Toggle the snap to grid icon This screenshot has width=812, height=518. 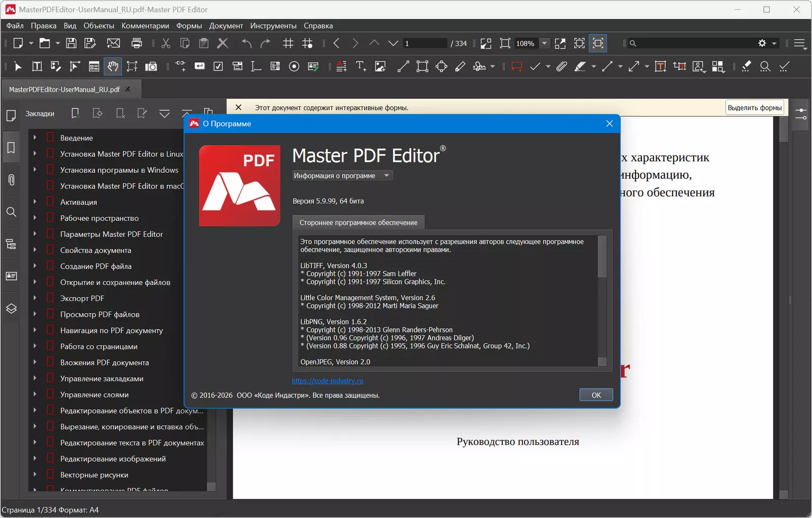coord(307,43)
